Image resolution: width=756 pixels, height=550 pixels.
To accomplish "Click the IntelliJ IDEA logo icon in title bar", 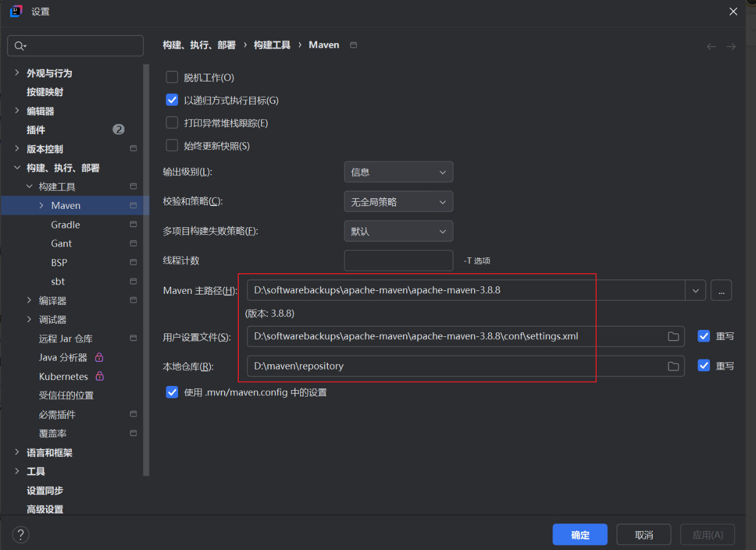I will click(17, 11).
